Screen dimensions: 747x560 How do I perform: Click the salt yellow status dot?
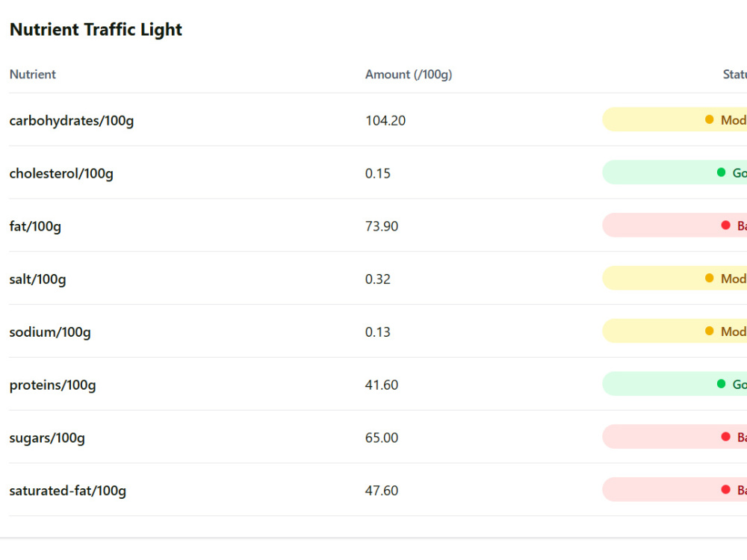[710, 278]
